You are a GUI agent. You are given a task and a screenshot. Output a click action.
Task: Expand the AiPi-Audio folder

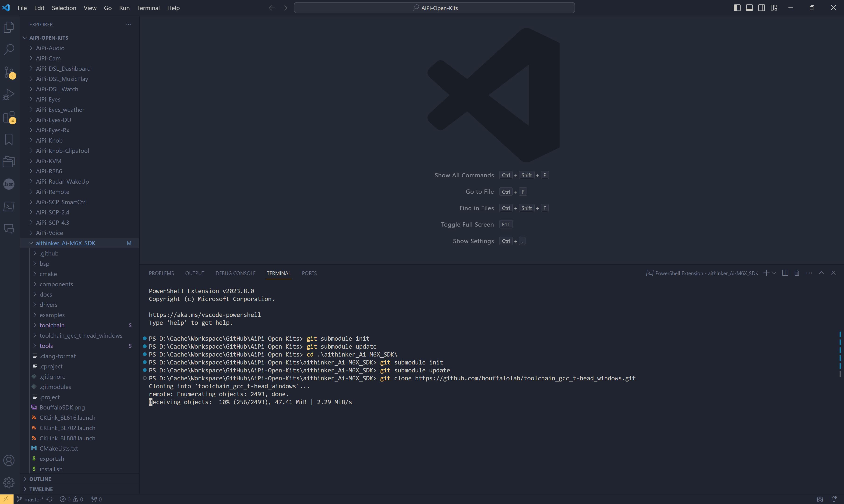pyautogui.click(x=80, y=48)
